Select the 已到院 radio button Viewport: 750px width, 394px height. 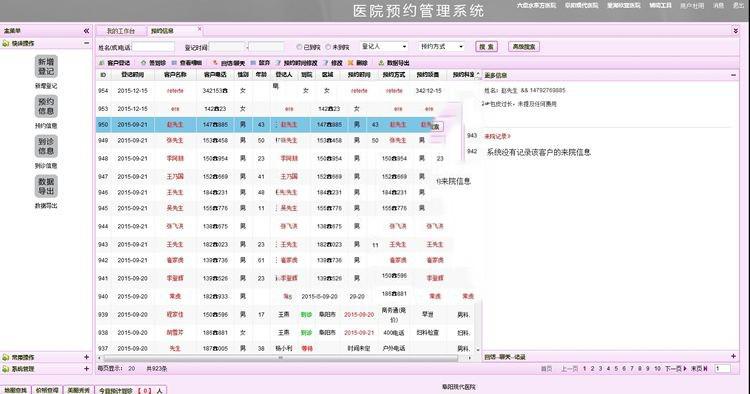coord(299,47)
